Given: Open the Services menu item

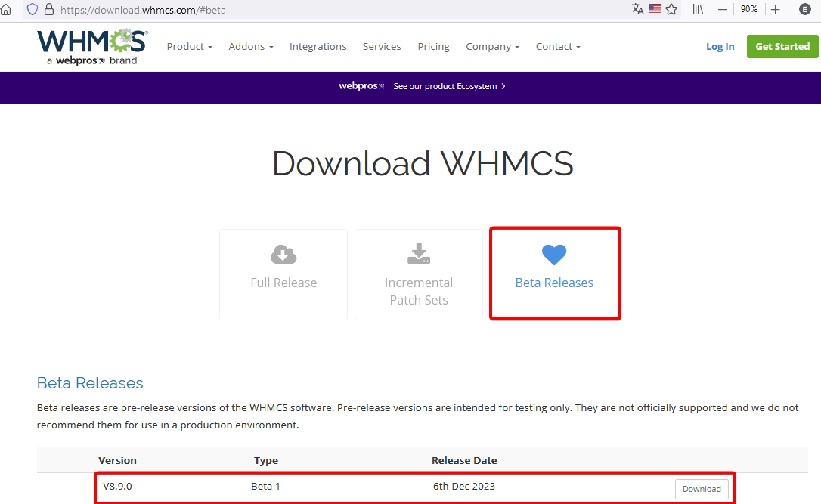Looking at the screenshot, I should point(382,47).
